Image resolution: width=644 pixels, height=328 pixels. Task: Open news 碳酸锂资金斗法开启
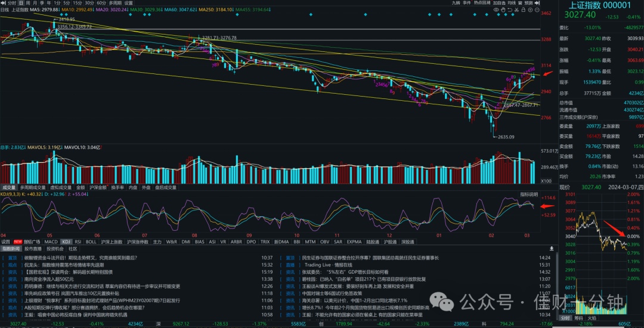pos(81,258)
